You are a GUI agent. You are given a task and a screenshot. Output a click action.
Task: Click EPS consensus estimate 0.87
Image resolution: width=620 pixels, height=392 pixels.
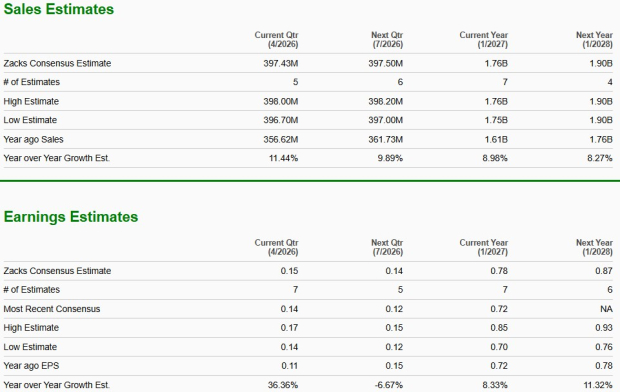pyautogui.click(x=604, y=271)
